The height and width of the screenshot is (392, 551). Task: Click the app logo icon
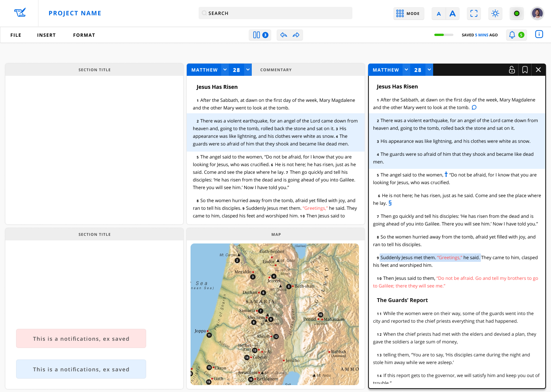(20, 13)
